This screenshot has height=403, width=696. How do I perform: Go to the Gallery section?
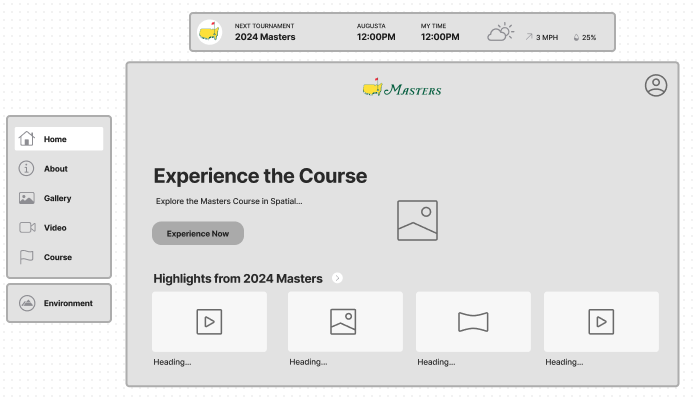coord(59,198)
